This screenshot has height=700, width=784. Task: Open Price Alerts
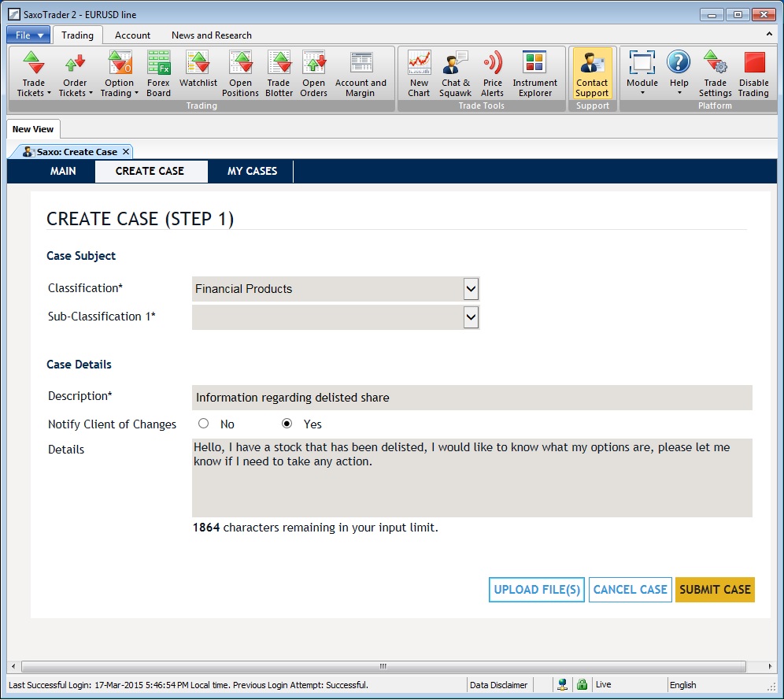point(493,74)
